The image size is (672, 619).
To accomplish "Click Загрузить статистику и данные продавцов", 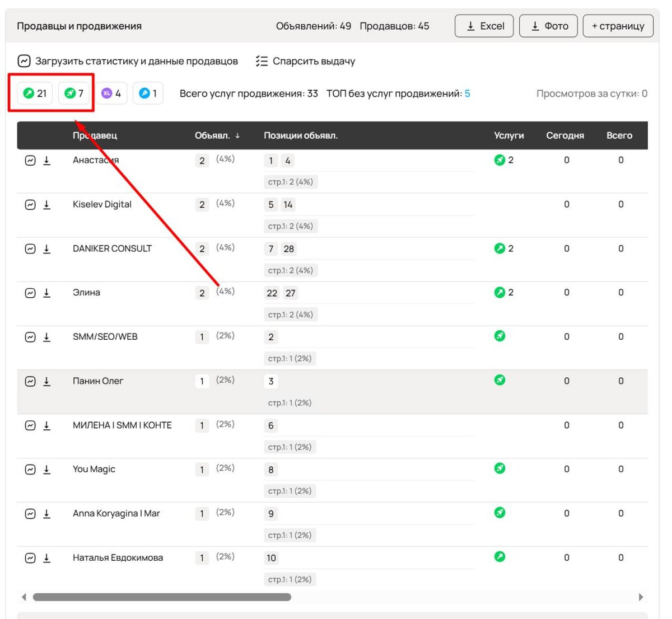I will [128, 61].
